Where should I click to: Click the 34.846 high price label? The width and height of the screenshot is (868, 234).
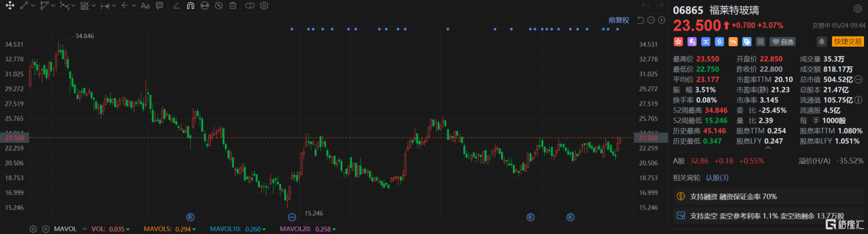pyautogui.click(x=84, y=36)
